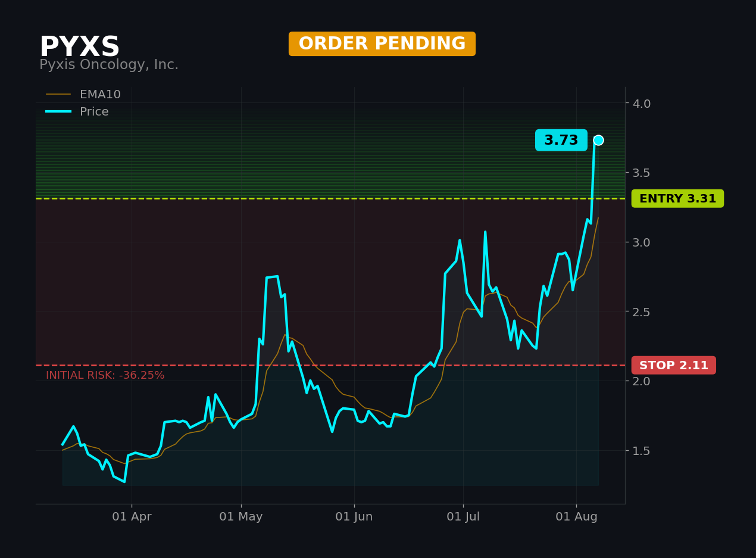Screen dimensions: 756x558
Task: Click the Price legend entry
Action: [77, 112]
